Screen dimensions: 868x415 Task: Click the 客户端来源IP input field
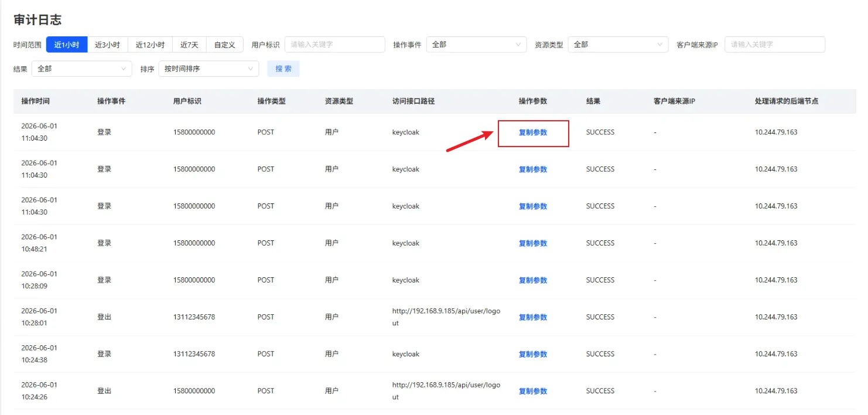[x=775, y=45]
